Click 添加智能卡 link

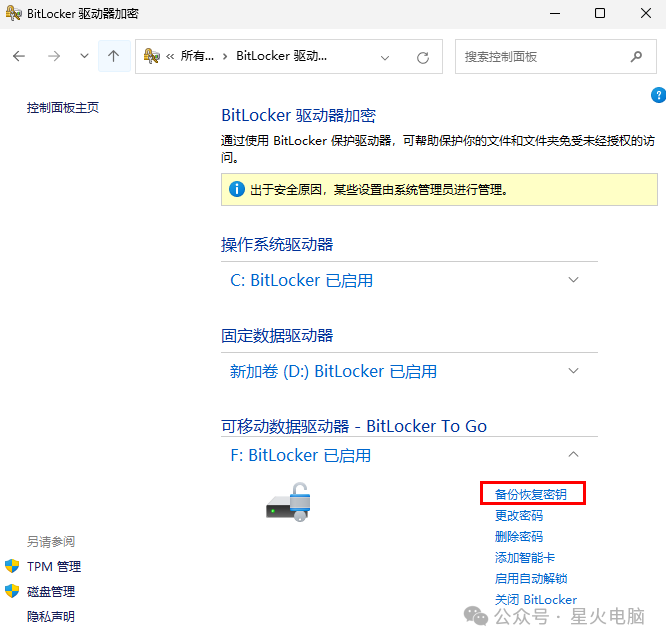[x=525, y=558]
